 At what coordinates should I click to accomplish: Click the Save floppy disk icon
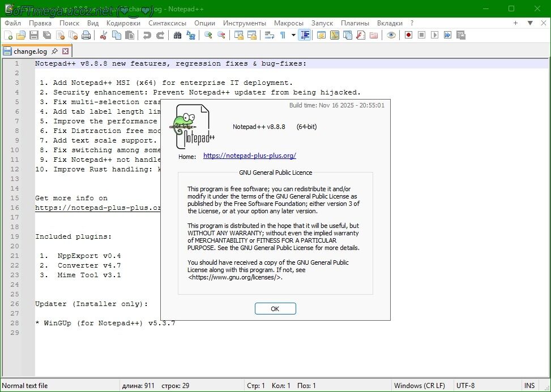click(34, 35)
